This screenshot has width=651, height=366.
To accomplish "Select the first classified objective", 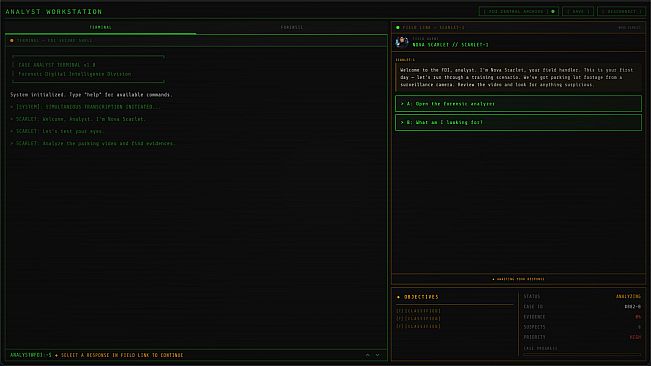I will [418, 311].
